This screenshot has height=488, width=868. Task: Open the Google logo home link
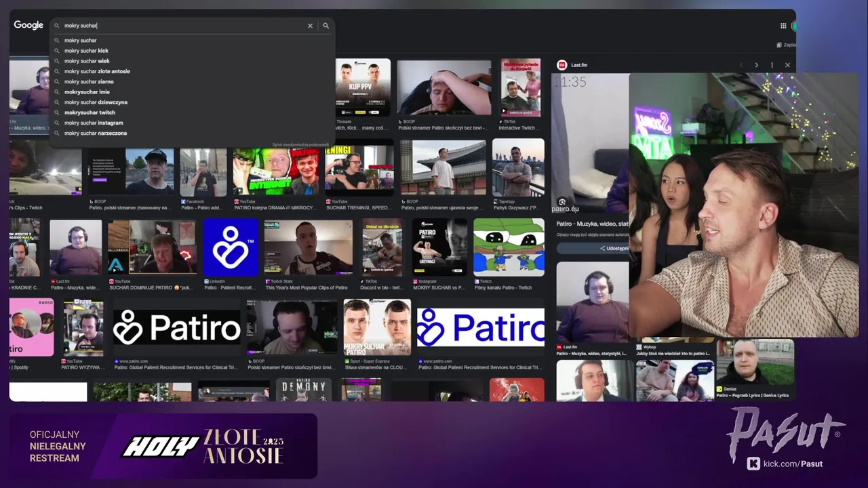click(28, 25)
